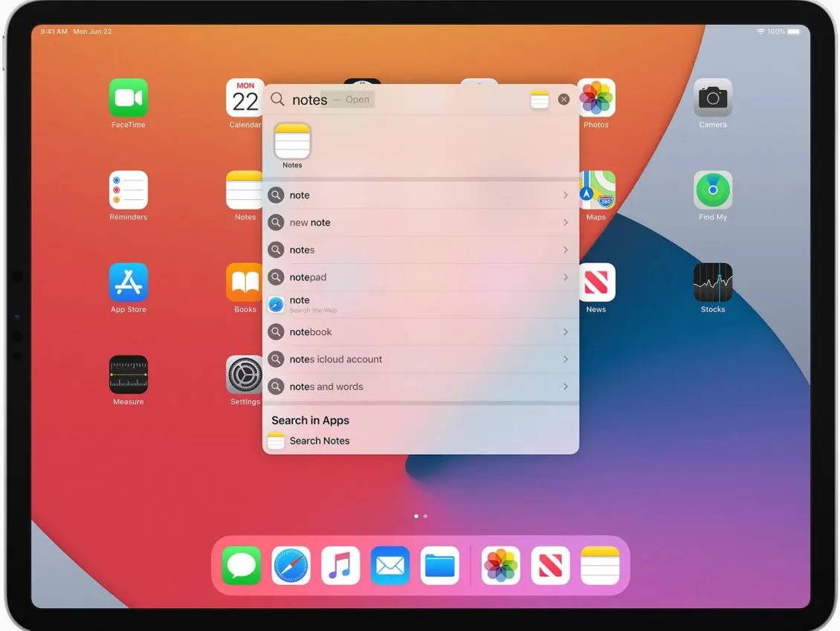Open the Stocks app

pos(712,282)
